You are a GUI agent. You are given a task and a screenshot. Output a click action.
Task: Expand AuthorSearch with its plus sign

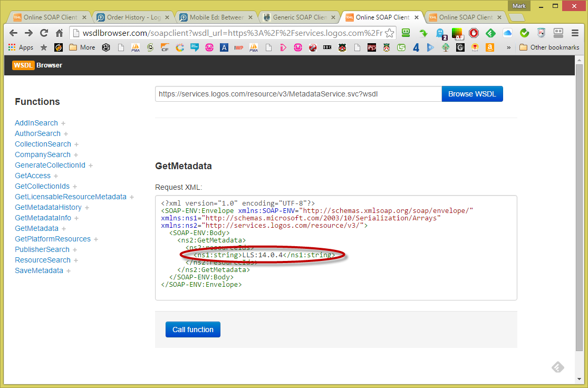[x=65, y=134]
